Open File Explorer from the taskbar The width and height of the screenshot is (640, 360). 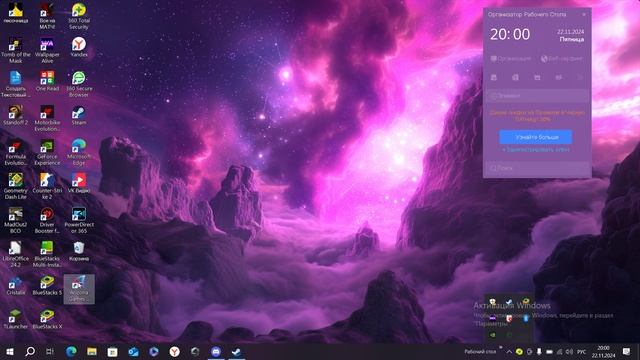tap(92, 351)
